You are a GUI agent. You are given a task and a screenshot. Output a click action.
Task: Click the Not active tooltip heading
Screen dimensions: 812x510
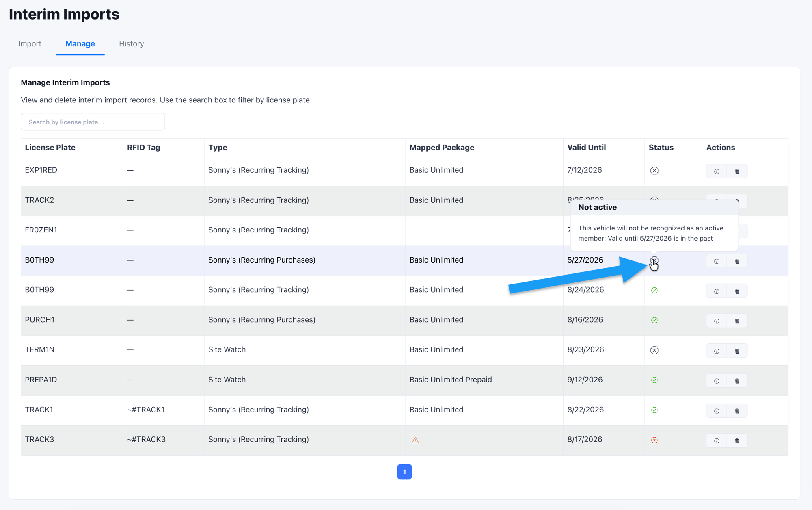(597, 207)
